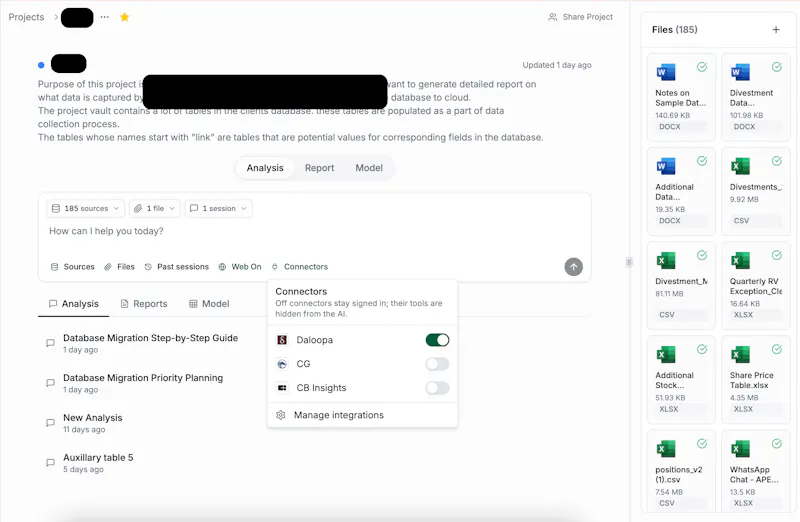
Task: Click the panel resize handle beside Files panel
Action: point(629,262)
